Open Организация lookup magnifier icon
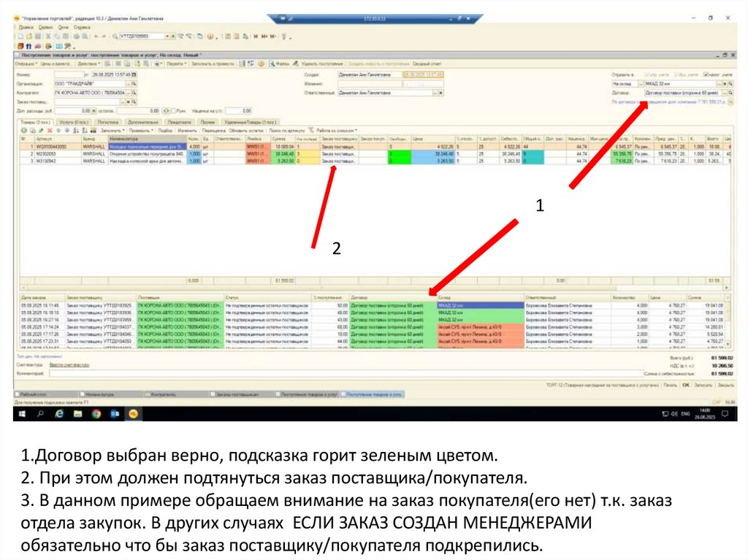748x560 pixels. pos(134,84)
